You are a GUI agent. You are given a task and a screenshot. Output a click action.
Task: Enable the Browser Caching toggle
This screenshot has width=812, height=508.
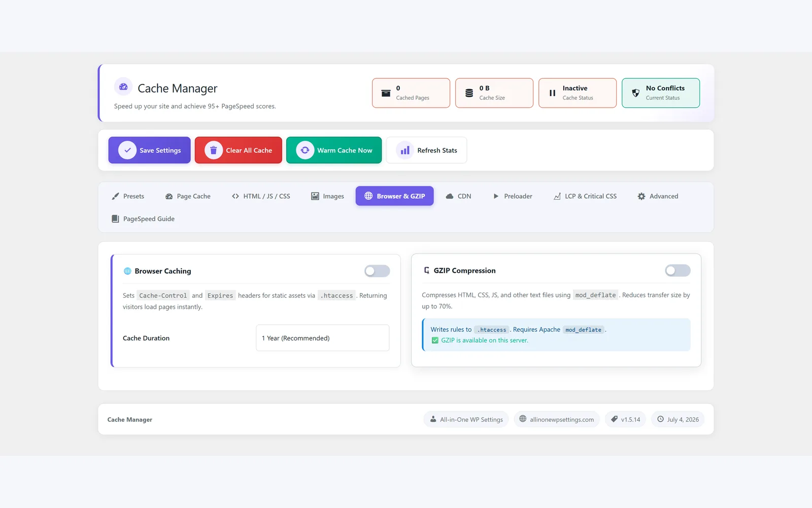pos(377,271)
